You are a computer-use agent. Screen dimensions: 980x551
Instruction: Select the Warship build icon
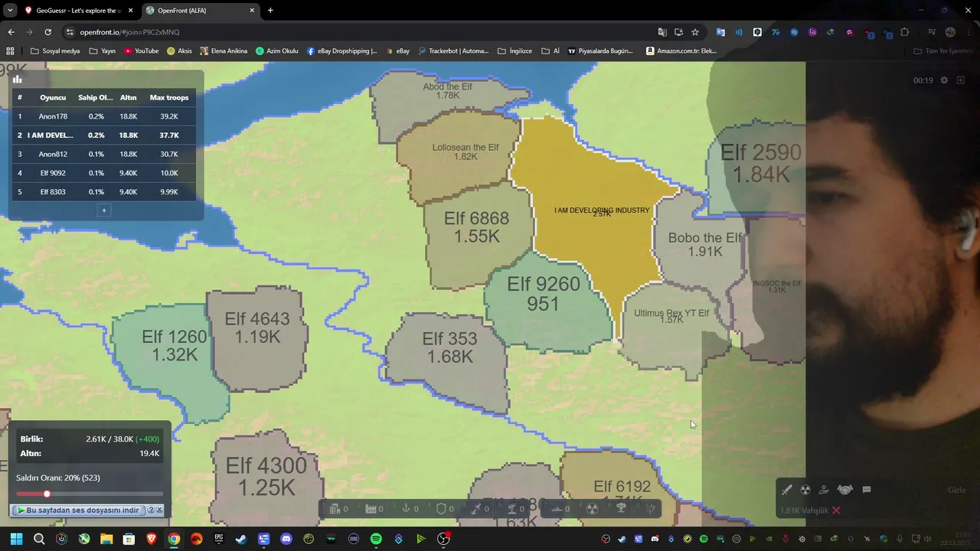point(557,508)
